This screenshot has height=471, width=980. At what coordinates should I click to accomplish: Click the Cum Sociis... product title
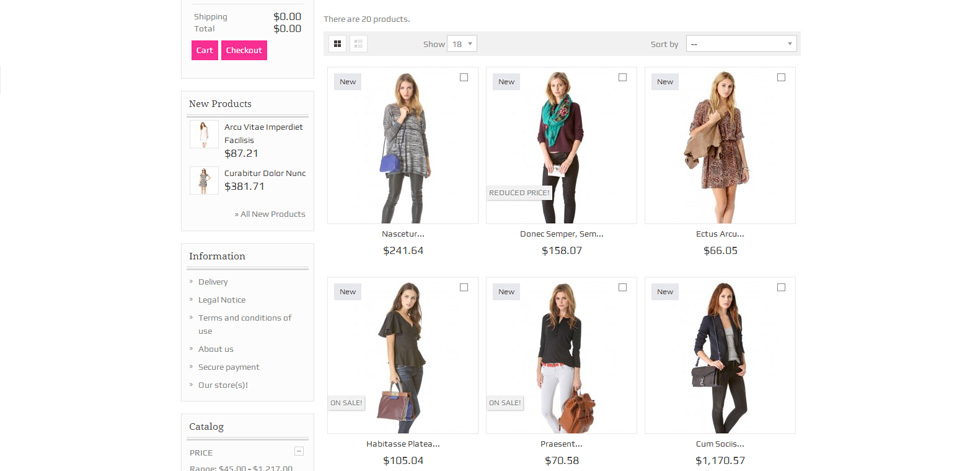click(x=720, y=444)
